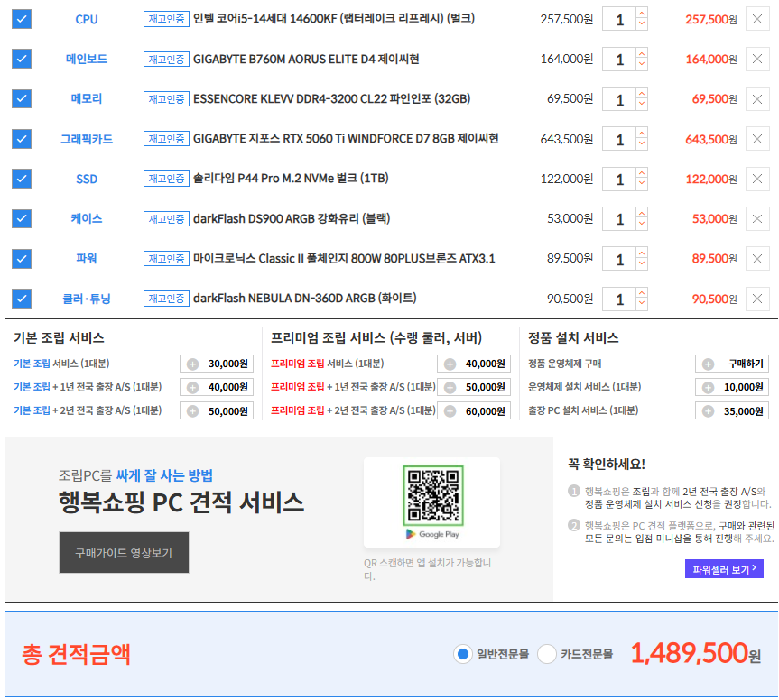This screenshot has width=779, height=700.
Task: Open the 메모리 category link
Action: [87, 99]
